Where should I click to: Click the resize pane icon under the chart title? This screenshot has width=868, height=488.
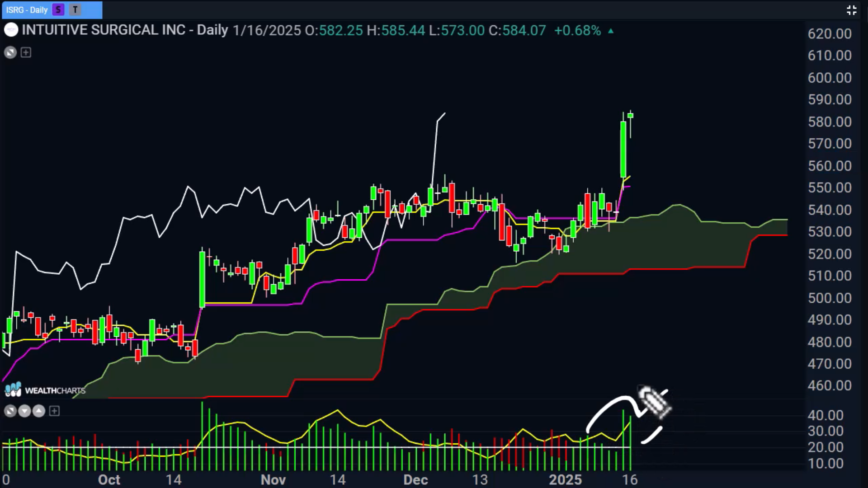(10, 53)
